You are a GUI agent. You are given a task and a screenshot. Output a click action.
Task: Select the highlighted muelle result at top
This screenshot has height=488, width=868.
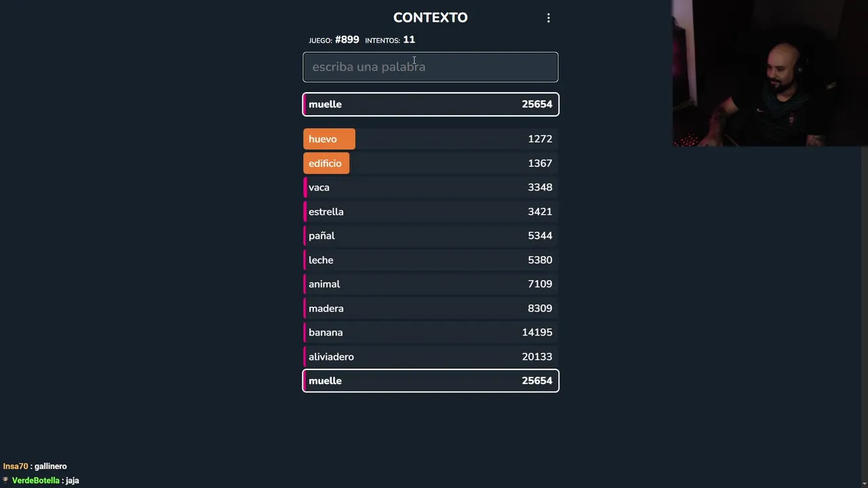(430, 104)
